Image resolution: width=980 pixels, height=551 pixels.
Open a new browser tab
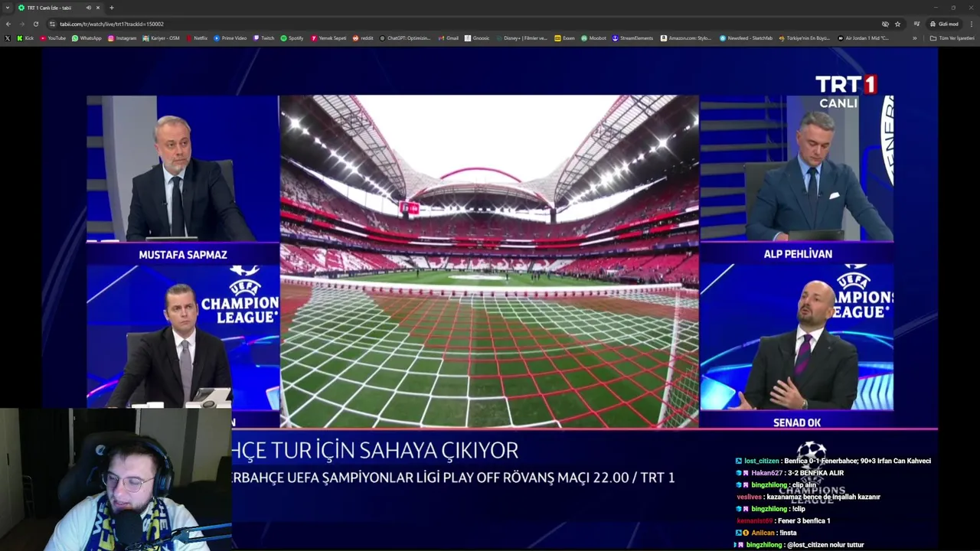pos(112,8)
